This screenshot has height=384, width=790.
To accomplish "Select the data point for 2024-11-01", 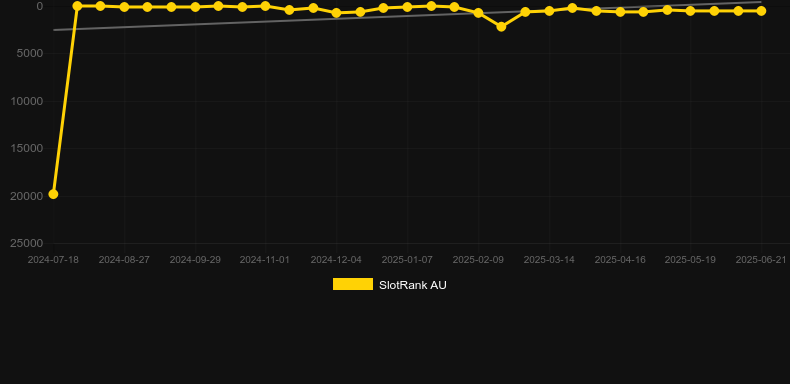I will point(265,6).
